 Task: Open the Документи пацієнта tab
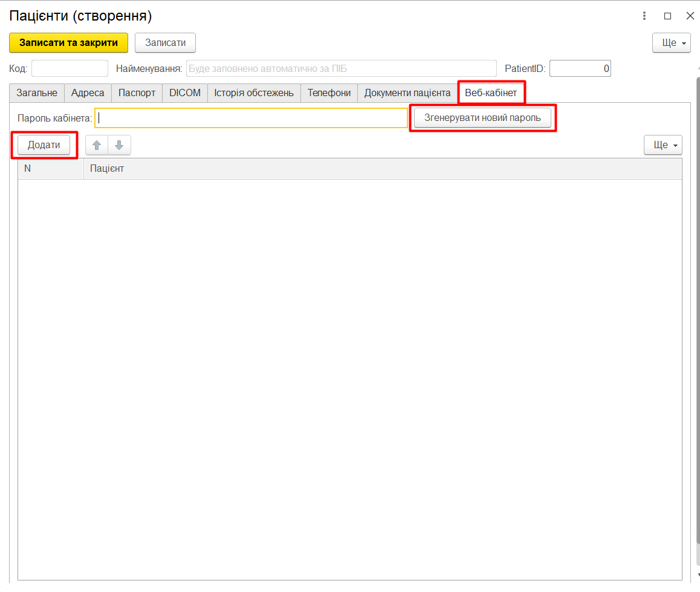[x=407, y=93]
